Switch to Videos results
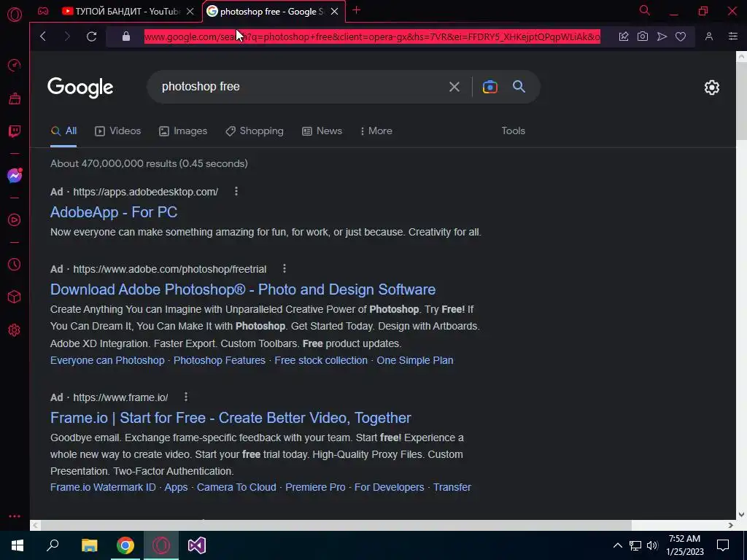Viewport: 747px width, 560px height. 117,131
